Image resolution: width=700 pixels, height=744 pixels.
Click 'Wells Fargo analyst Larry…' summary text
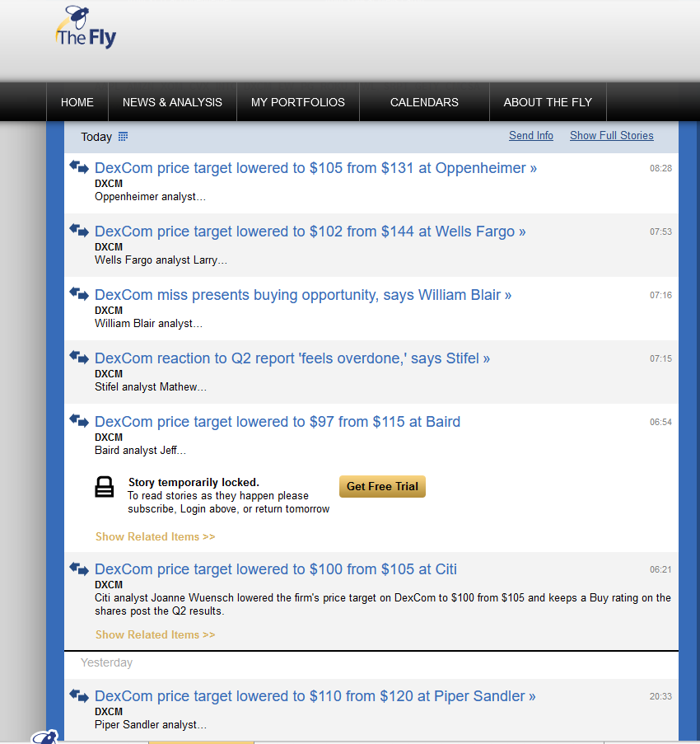point(161,260)
